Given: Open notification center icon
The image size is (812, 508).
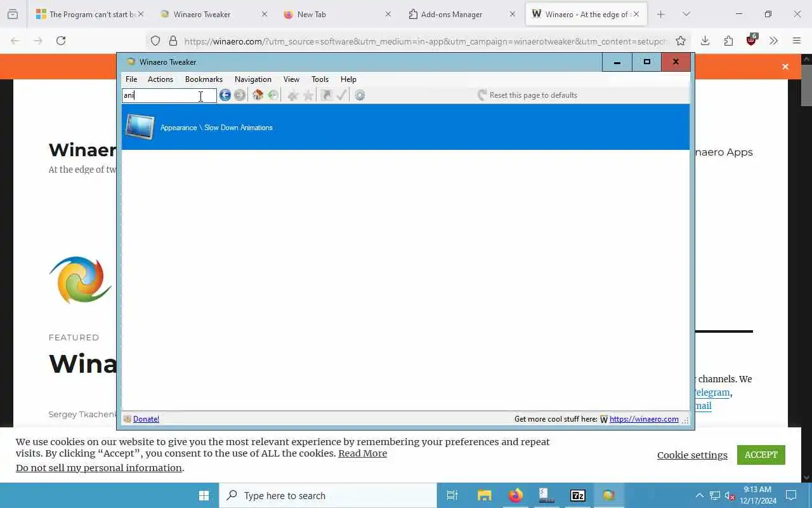Looking at the screenshot, I should coord(791,495).
